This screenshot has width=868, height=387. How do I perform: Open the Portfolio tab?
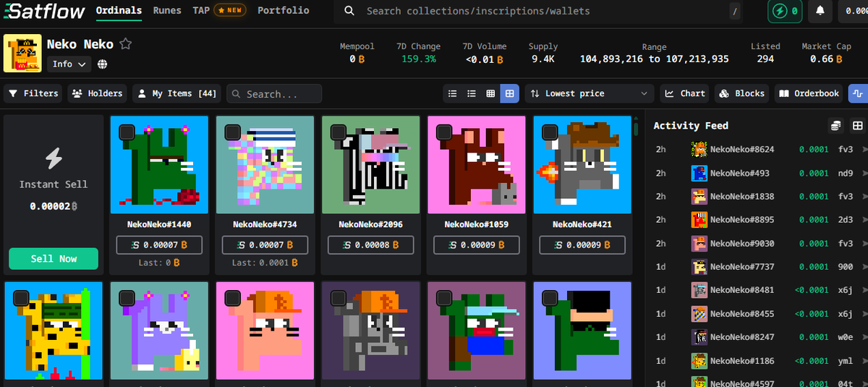coord(283,11)
